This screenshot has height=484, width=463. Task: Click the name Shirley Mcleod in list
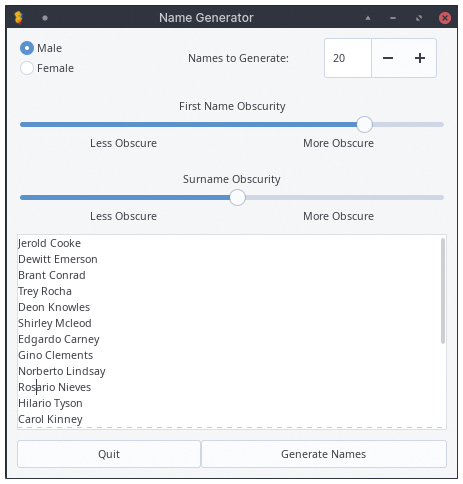coord(55,323)
